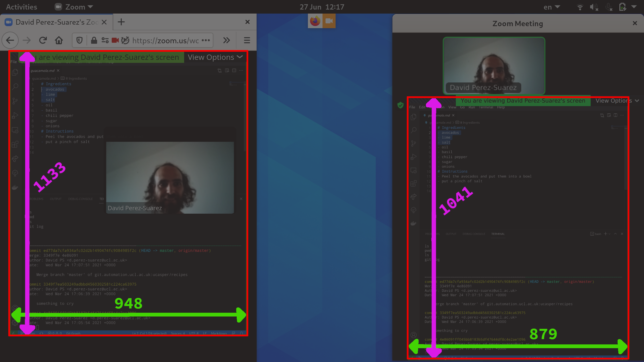The height and width of the screenshot is (362, 644).
Task: Open the tracking protection shield
Action: (79, 40)
